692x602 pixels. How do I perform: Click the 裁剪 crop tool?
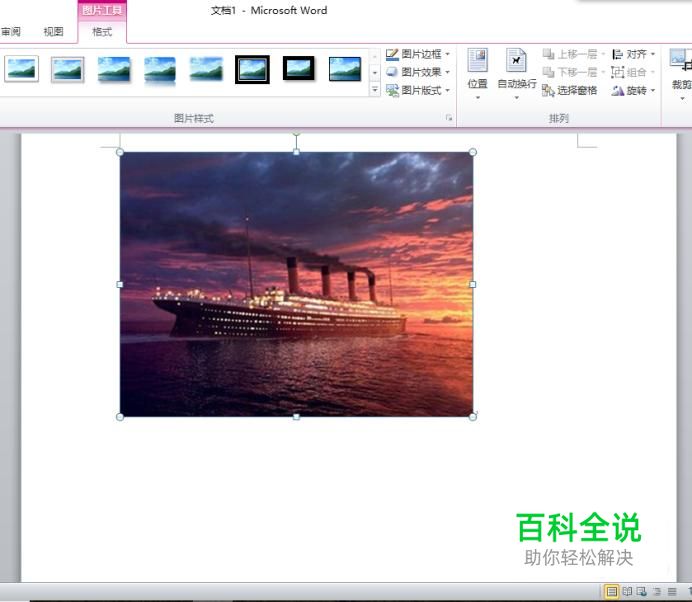pos(681,74)
